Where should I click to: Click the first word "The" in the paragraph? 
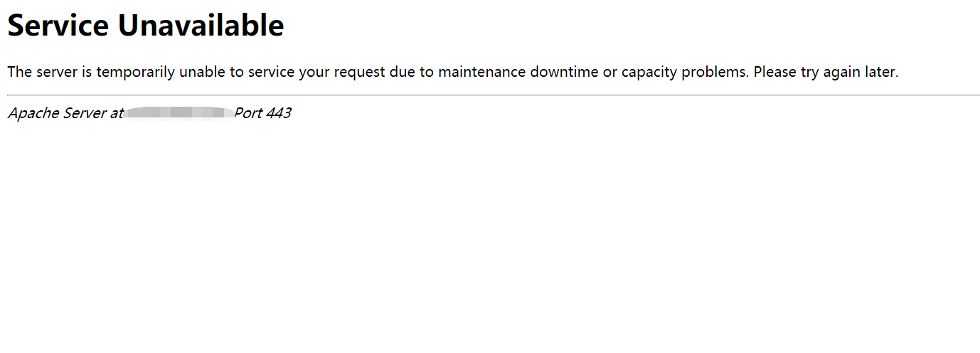pyautogui.click(x=19, y=72)
